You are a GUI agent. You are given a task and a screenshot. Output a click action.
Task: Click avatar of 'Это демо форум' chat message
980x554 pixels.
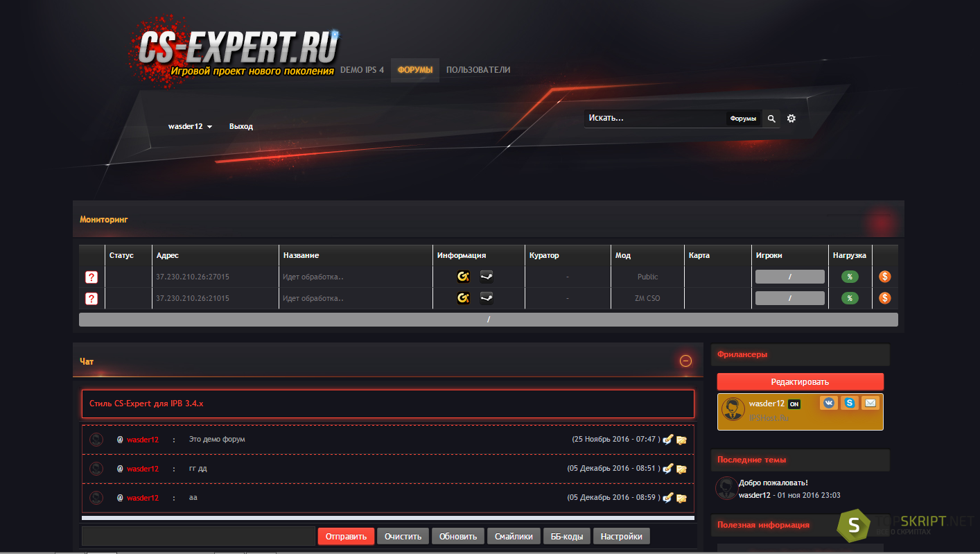97,440
